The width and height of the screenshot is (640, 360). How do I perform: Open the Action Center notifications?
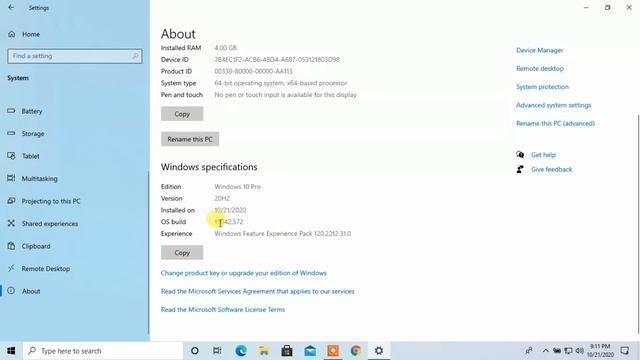click(624, 351)
